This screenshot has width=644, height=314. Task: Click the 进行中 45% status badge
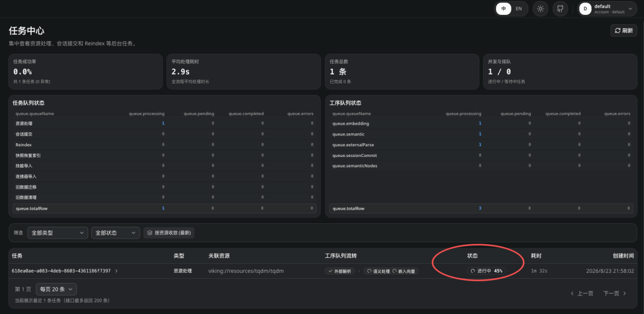[x=487, y=271]
